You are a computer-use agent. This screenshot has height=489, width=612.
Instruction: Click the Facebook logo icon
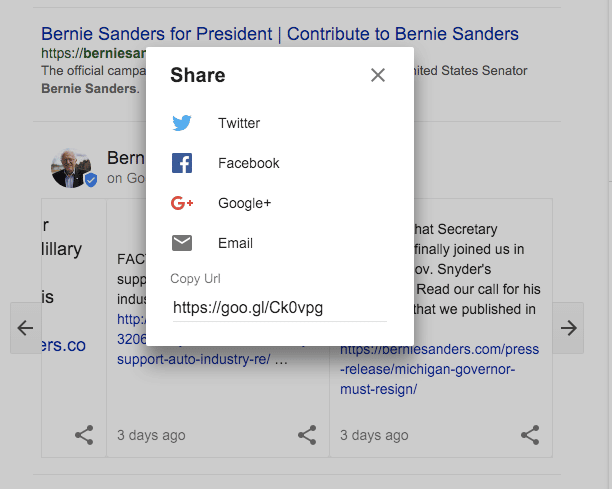[182, 163]
